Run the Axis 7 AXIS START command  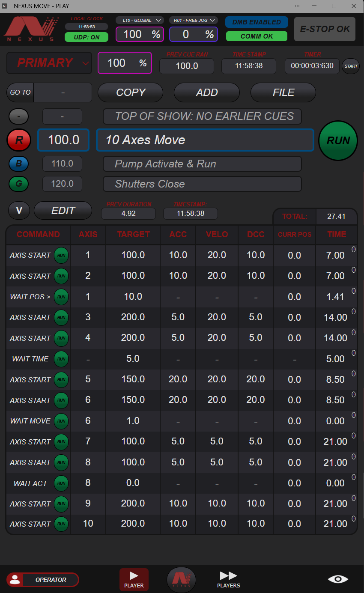click(x=61, y=442)
